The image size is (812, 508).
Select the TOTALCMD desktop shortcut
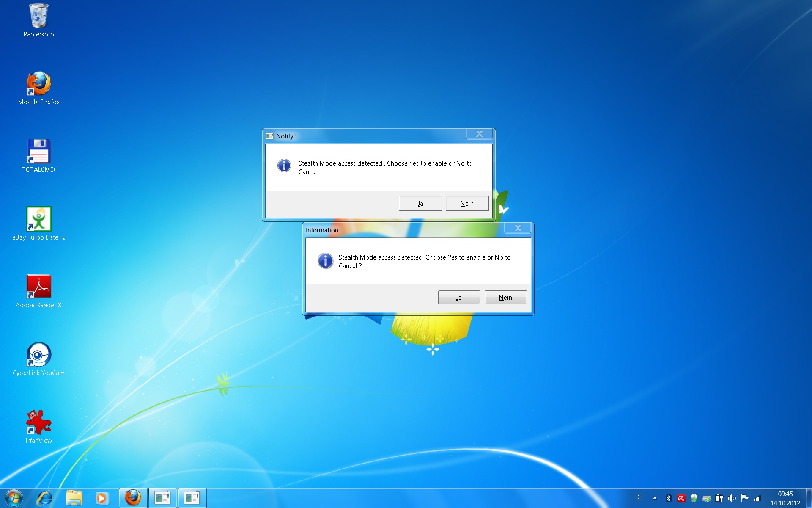tap(38, 152)
